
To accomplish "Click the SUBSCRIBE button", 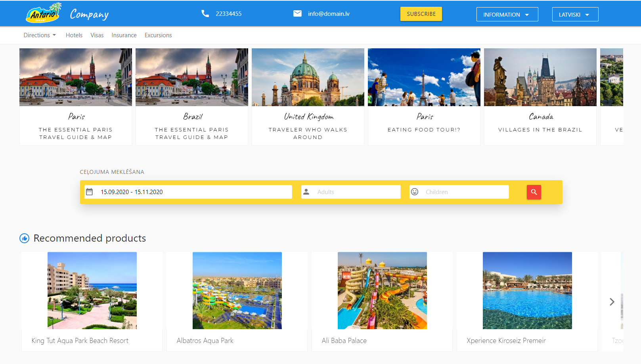I will tap(421, 13).
